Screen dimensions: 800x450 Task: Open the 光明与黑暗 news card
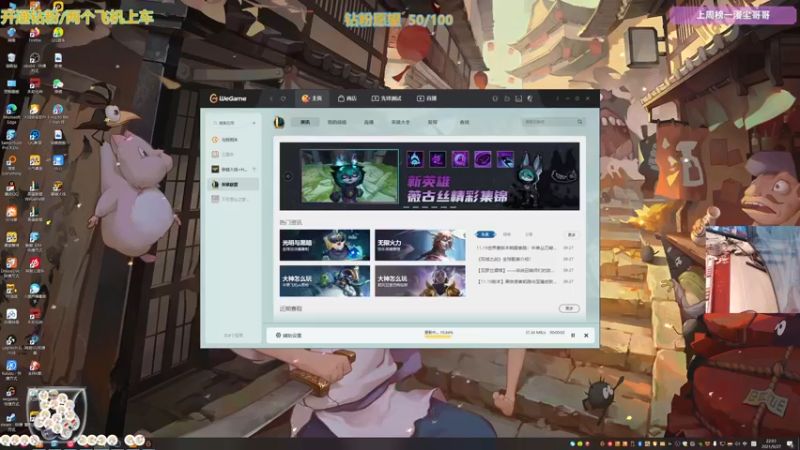point(324,245)
